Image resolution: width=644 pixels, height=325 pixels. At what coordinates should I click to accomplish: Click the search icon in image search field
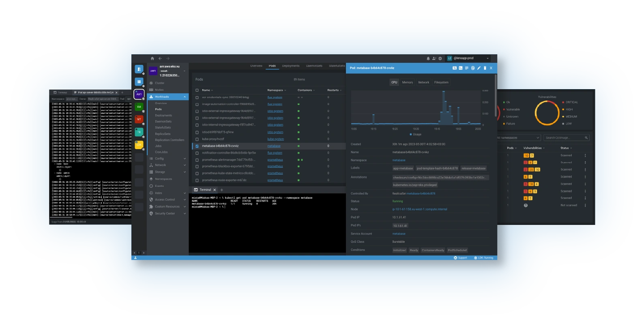click(x=586, y=138)
